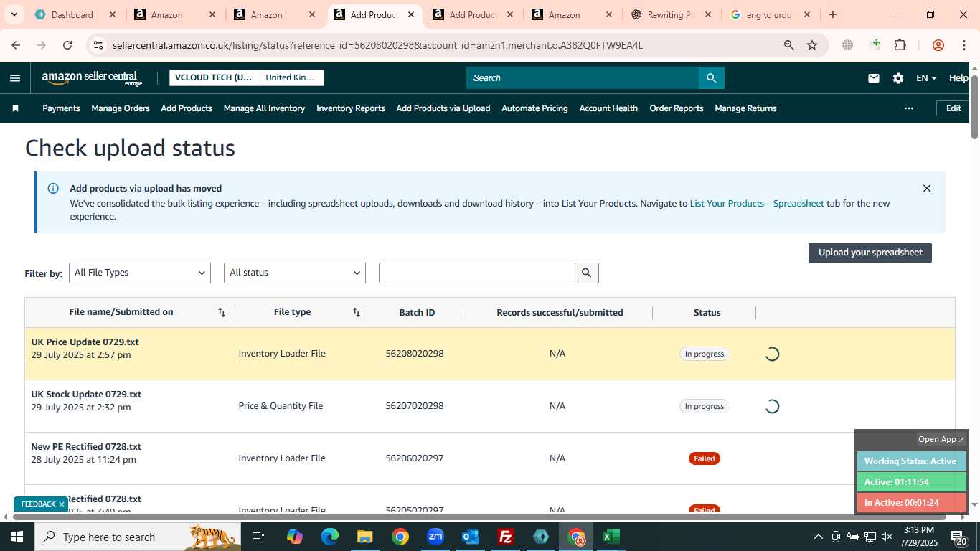Open the three-dot more menu in nav bar

click(x=908, y=108)
